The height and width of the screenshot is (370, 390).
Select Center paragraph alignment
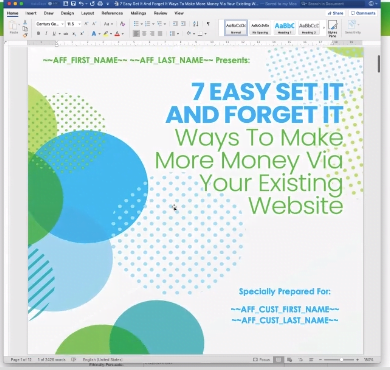click(x=144, y=34)
